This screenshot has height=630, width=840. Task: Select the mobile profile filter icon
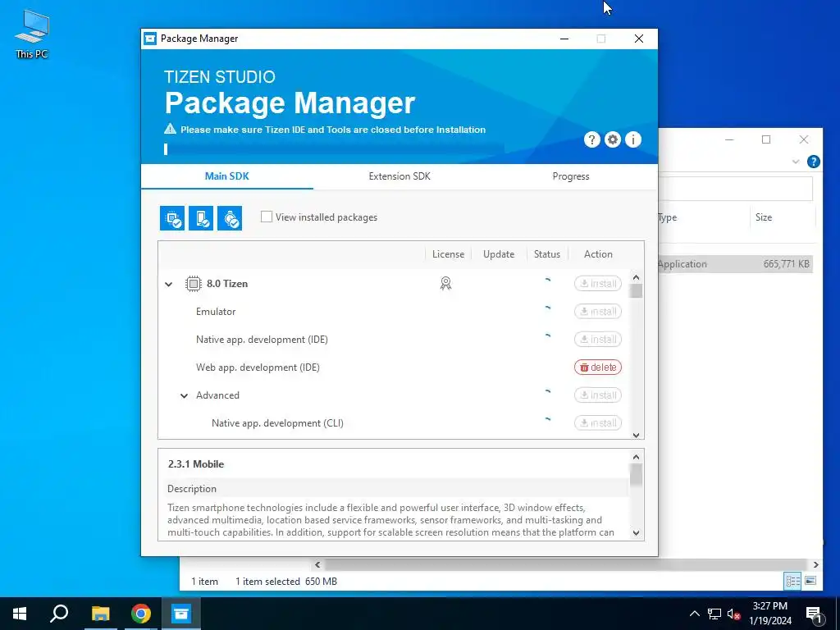[201, 218]
